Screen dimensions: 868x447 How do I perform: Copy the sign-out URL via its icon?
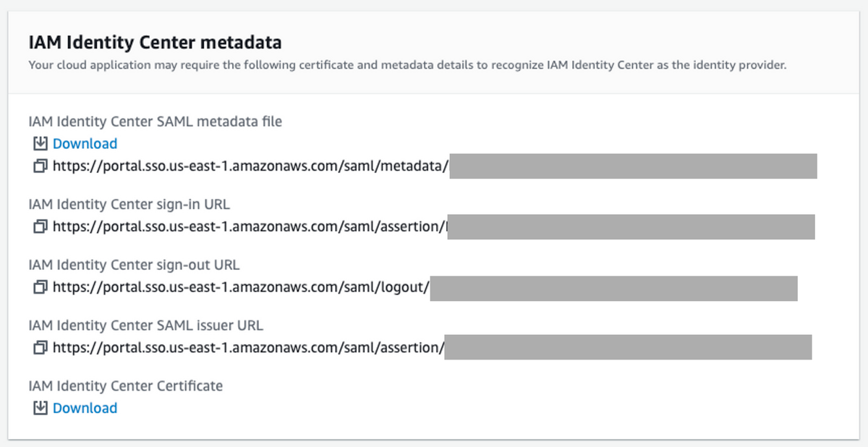tap(41, 287)
